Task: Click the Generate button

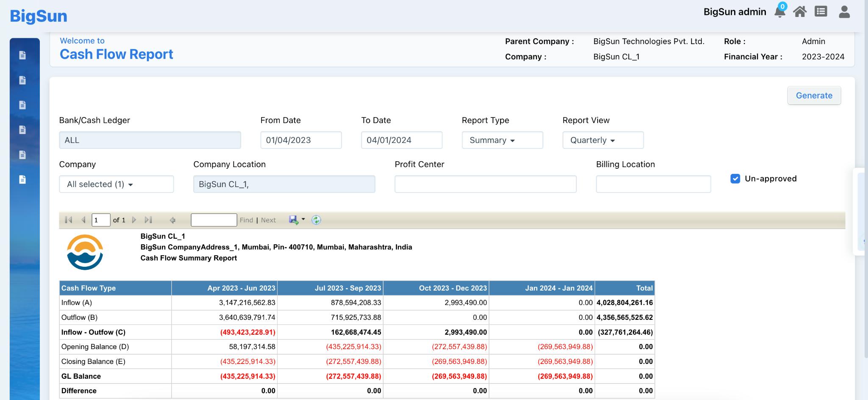Action: [x=814, y=95]
